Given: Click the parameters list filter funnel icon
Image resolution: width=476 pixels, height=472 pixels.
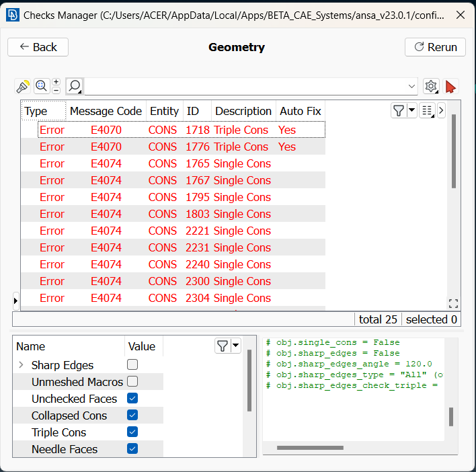Looking at the screenshot, I should (x=223, y=346).
